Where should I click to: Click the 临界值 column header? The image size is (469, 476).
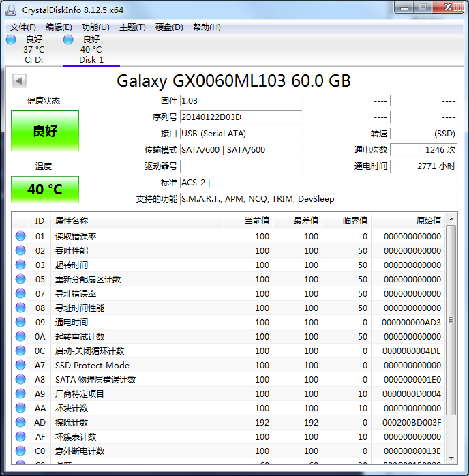point(347,221)
